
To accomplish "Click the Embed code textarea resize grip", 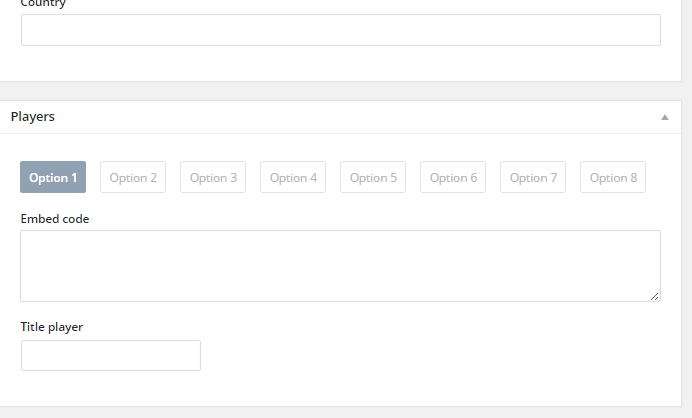I will [x=655, y=296].
